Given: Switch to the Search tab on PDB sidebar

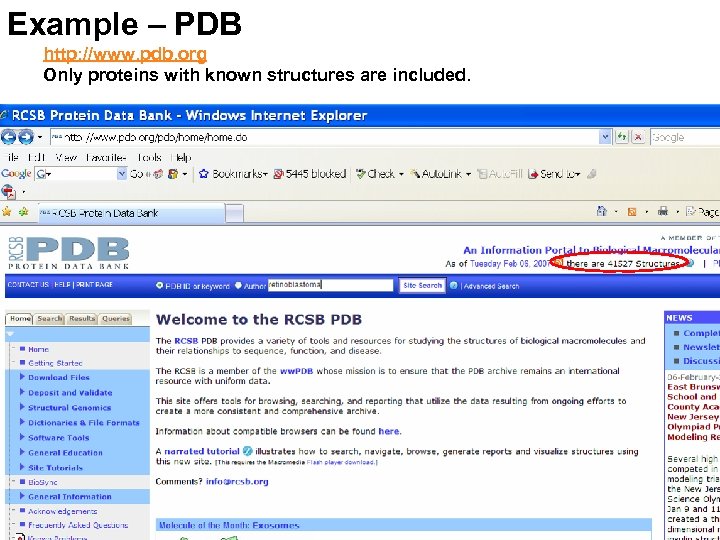Looking at the screenshot, I should [x=50, y=319].
